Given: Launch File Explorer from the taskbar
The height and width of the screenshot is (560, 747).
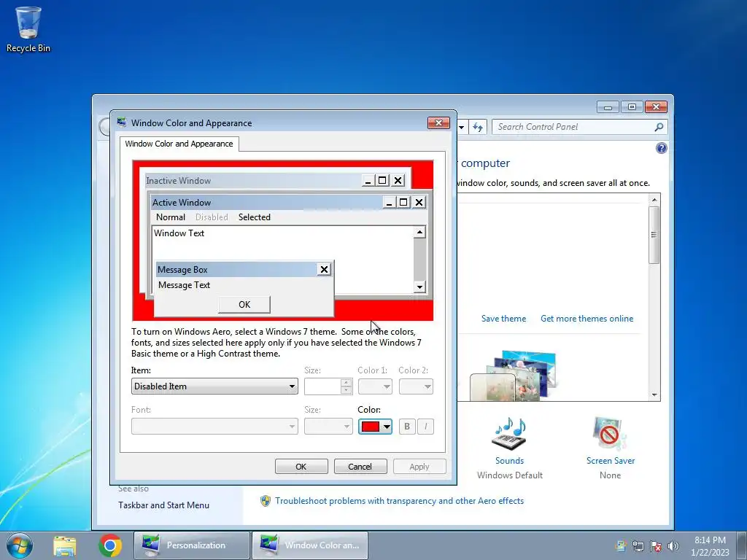Looking at the screenshot, I should pos(65,545).
